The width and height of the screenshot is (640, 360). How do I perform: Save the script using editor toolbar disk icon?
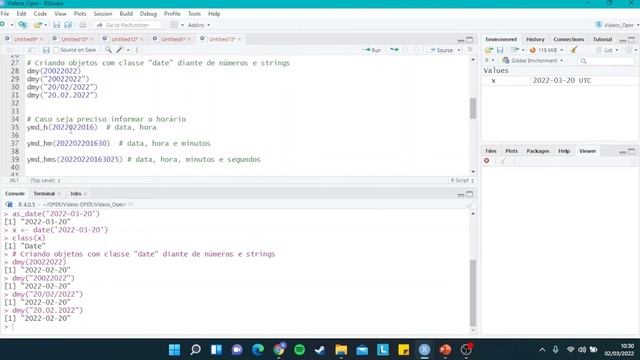[x=46, y=50]
